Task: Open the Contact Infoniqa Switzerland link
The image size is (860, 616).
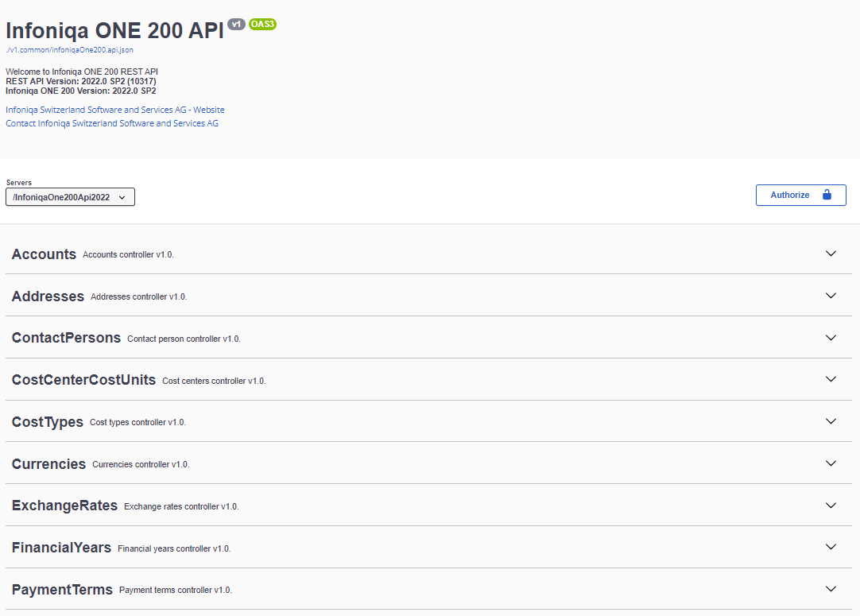Action: pyautogui.click(x=112, y=123)
